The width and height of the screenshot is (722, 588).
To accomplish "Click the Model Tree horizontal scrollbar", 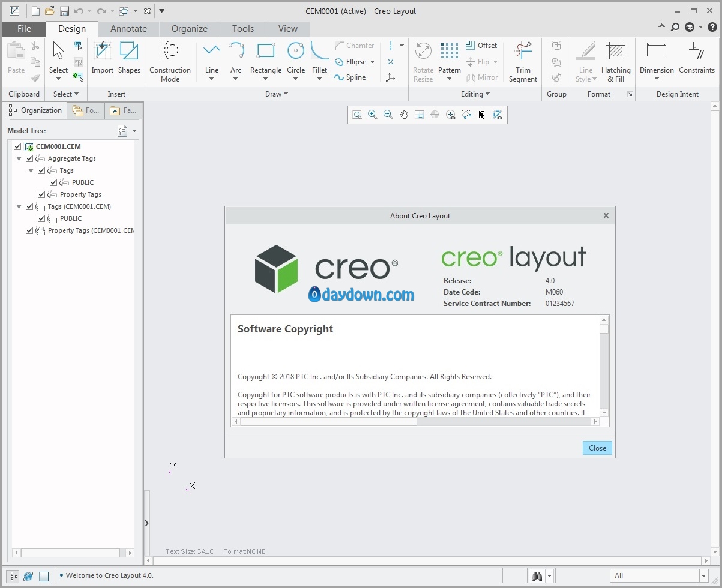I will coord(73,553).
